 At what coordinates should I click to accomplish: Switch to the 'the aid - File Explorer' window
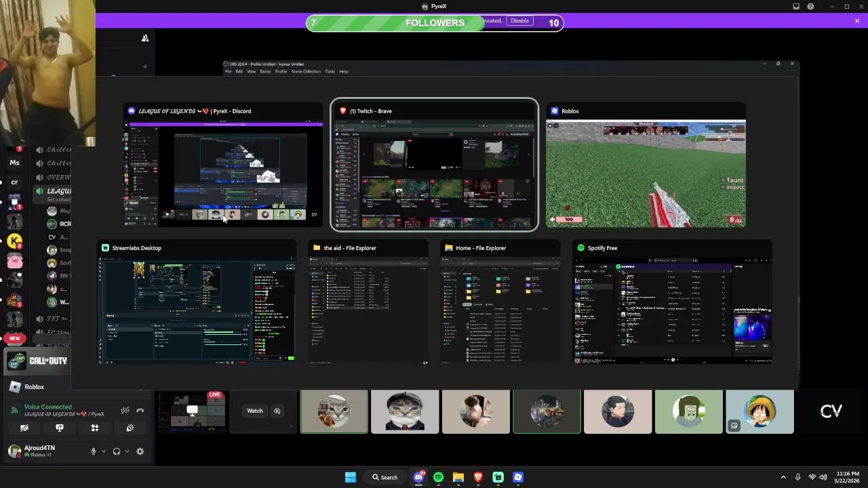(368, 302)
